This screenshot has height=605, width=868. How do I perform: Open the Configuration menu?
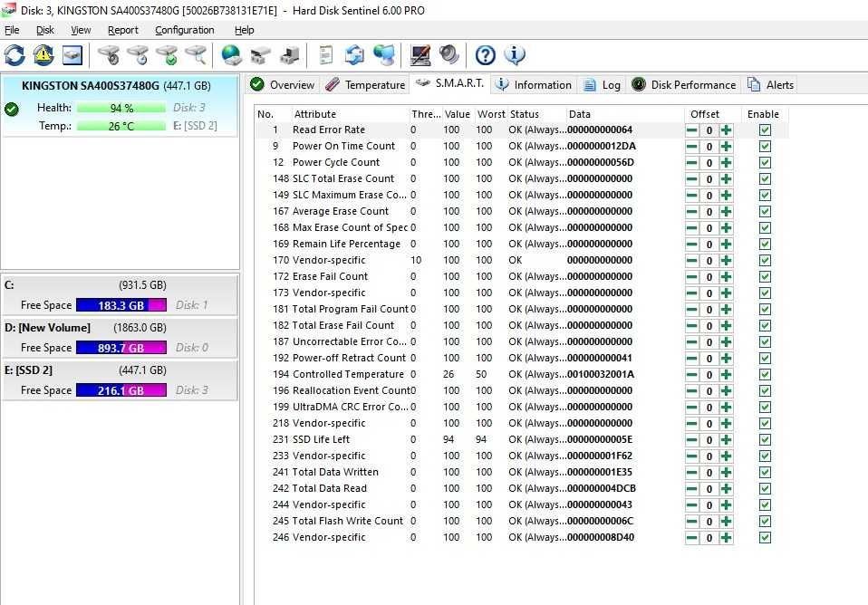(x=184, y=30)
